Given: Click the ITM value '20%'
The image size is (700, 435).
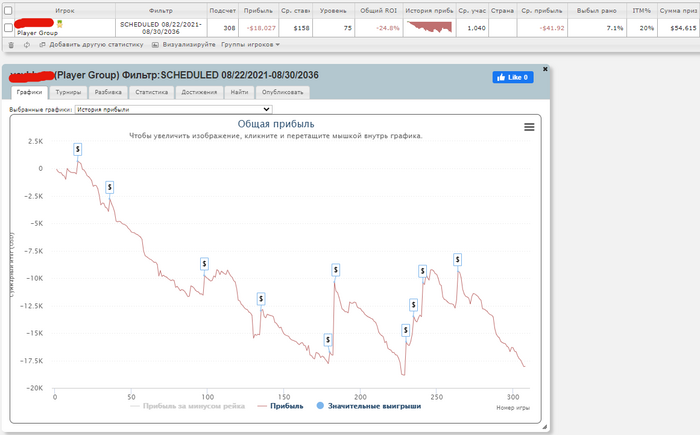Looking at the screenshot, I should point(646,28).
